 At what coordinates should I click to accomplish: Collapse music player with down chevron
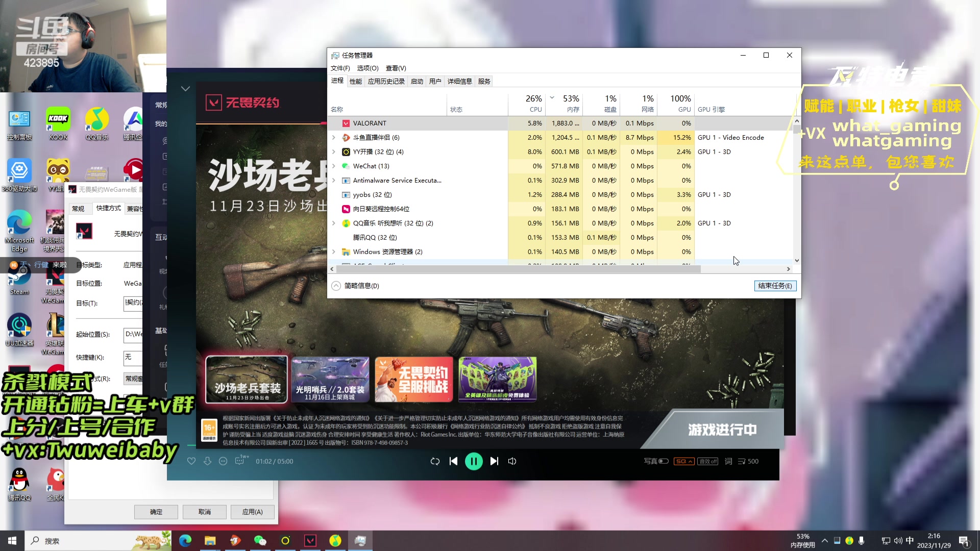[185, 89]
